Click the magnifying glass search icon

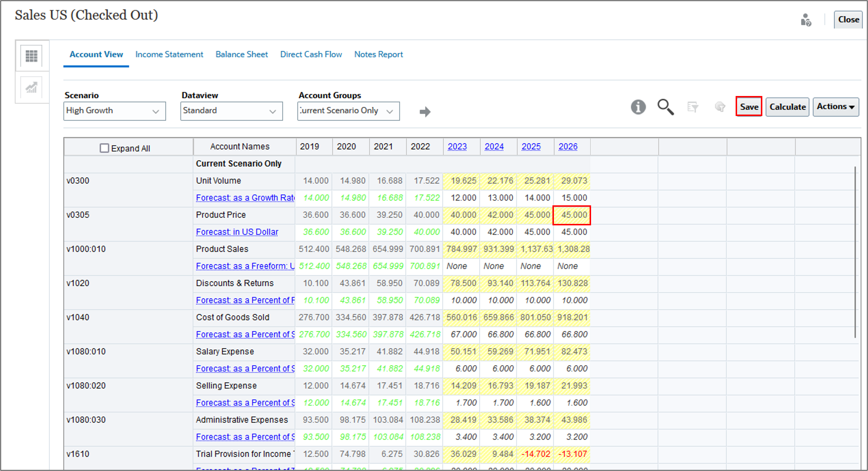[665, 107]
